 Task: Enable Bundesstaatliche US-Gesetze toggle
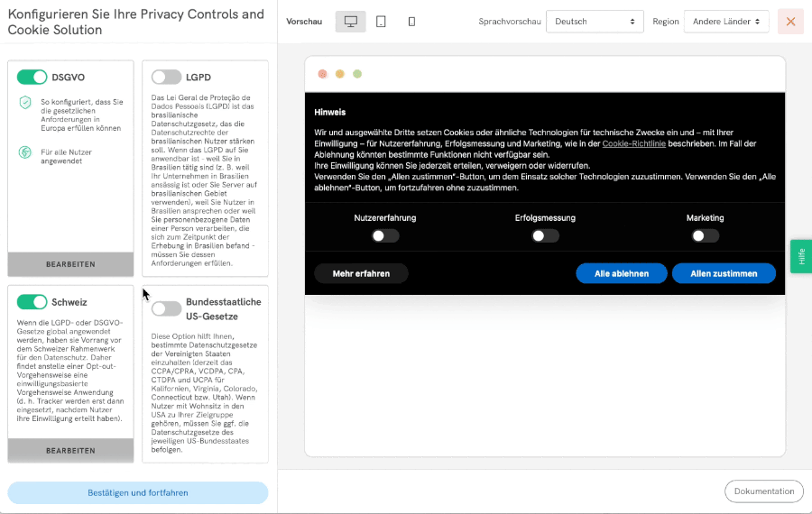point(166,309)
